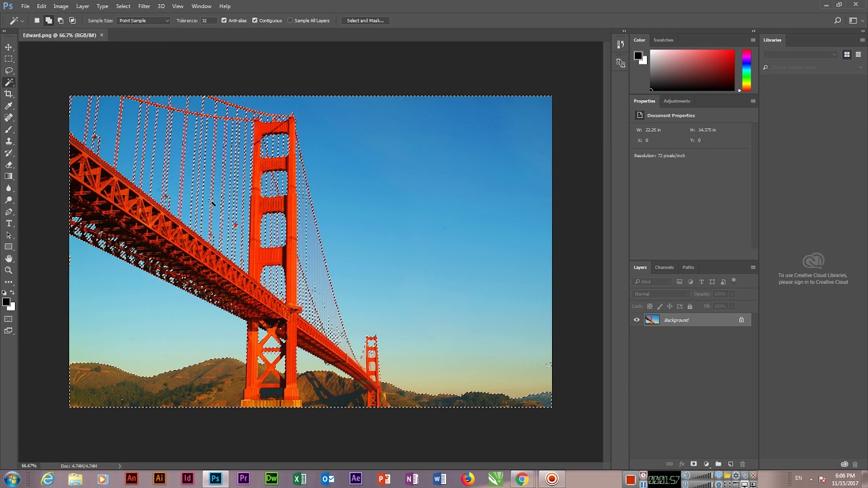Viewport: 868px width, 488px height.
Task: Click the Create New Group folder icon
Action: [718, 464]
